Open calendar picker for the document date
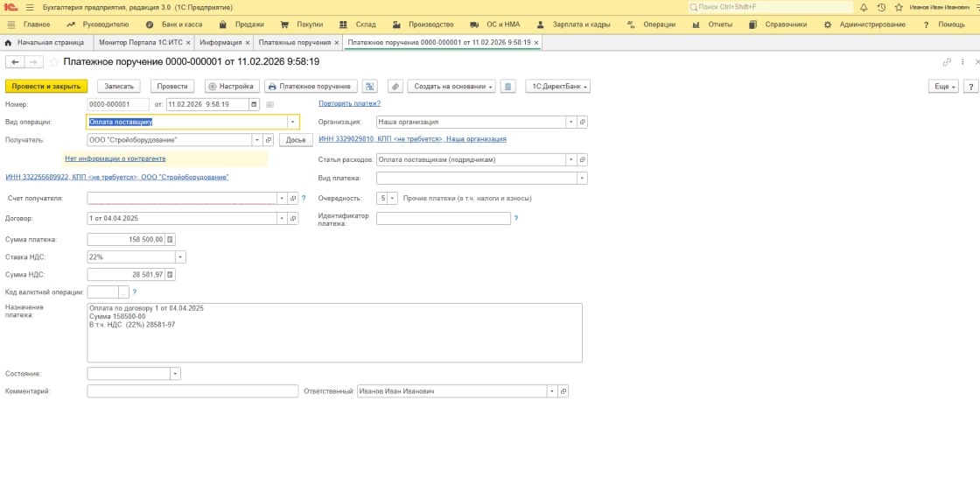The width and height of the screenshot is (980, 499). [x=254, y=104]
